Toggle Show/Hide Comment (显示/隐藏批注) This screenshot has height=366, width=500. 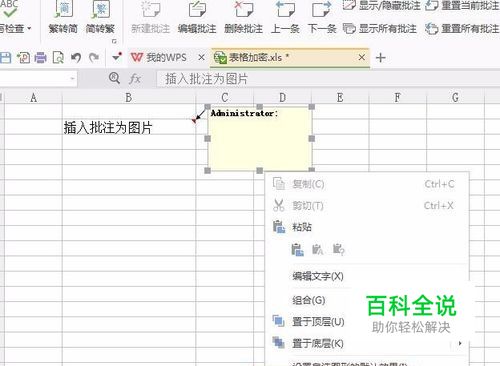382,5
